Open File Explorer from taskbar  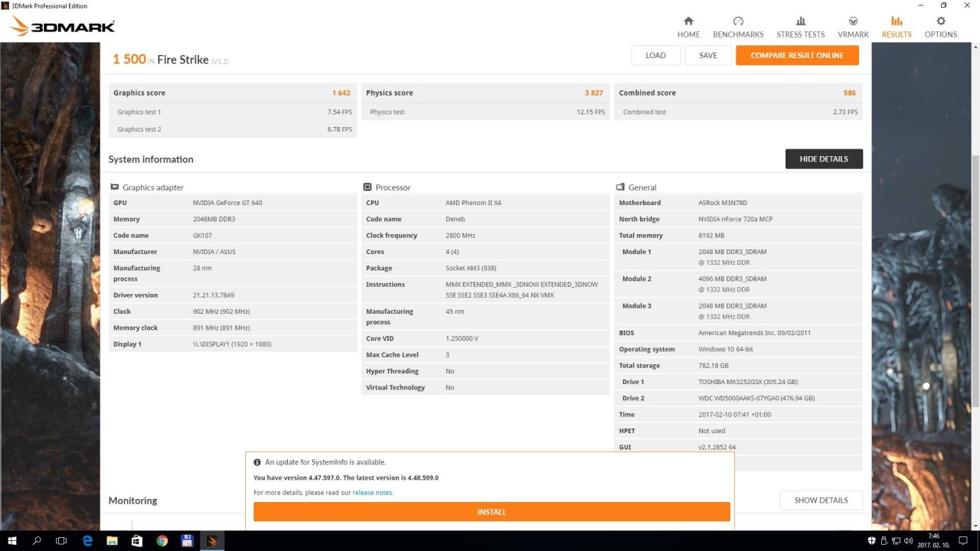(112, 540)
